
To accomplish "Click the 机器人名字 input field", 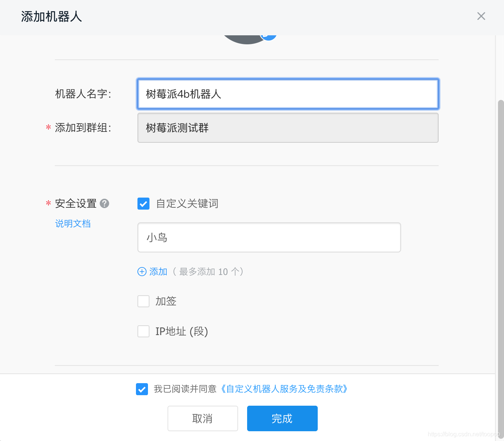I will pyautogui.click(x=288, y=94).
